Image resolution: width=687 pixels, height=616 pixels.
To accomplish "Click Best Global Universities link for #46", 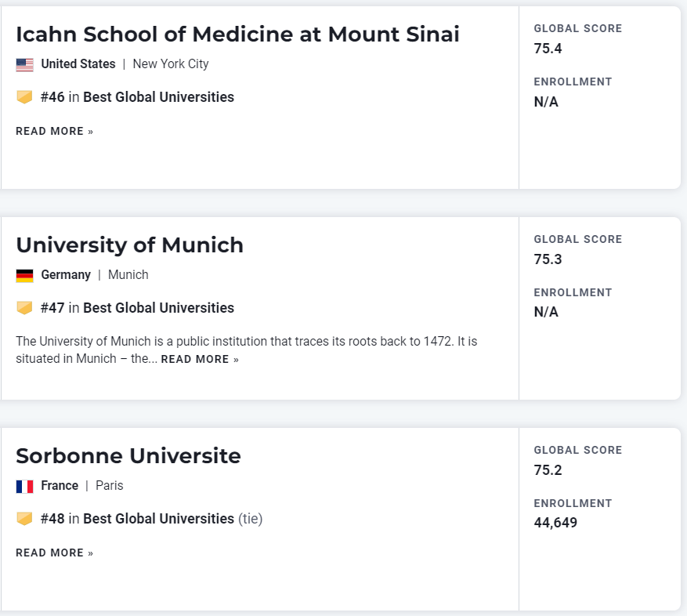I will click(158, 97).
